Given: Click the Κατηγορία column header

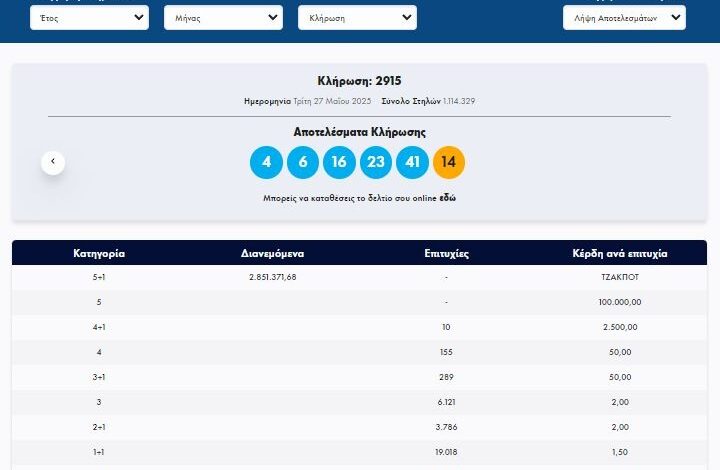Looking at the screenshot, I should (99, 254).
